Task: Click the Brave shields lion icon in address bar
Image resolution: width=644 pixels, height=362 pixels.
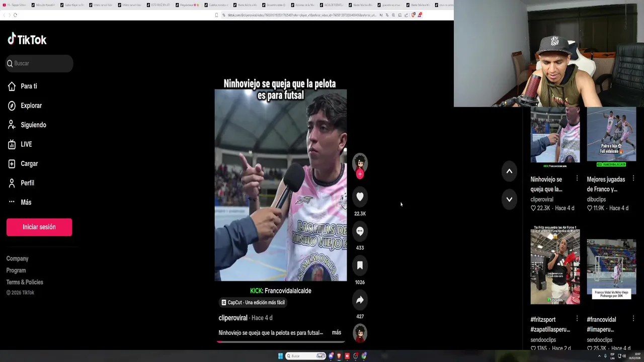Action: pos(413,15)
